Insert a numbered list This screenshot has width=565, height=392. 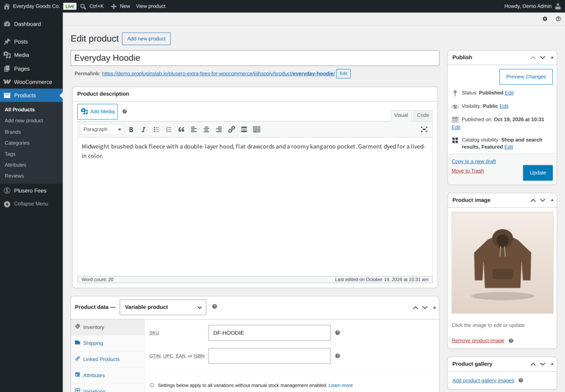169,130
